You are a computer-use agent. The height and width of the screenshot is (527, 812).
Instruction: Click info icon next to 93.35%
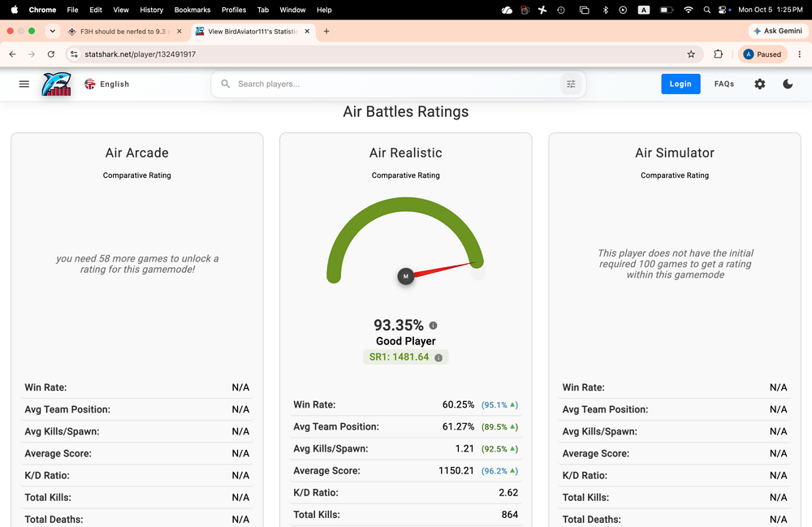434,326
